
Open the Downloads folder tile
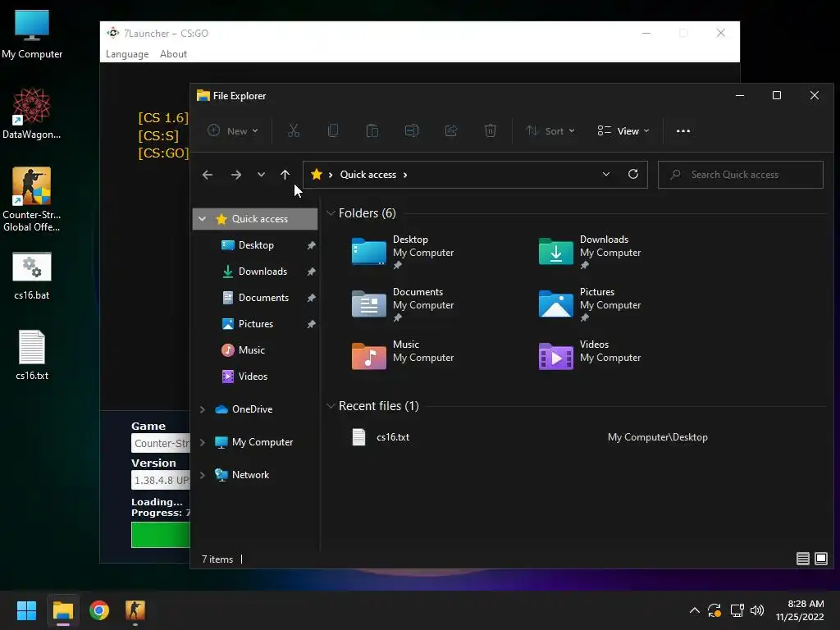tap(590, 251)
